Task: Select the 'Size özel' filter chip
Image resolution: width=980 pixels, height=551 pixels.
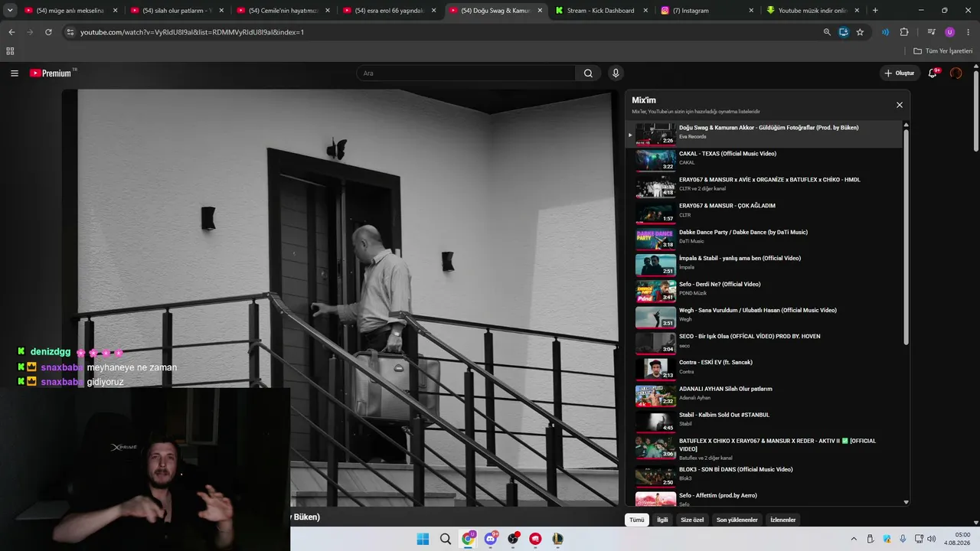Action: [692, 520]
